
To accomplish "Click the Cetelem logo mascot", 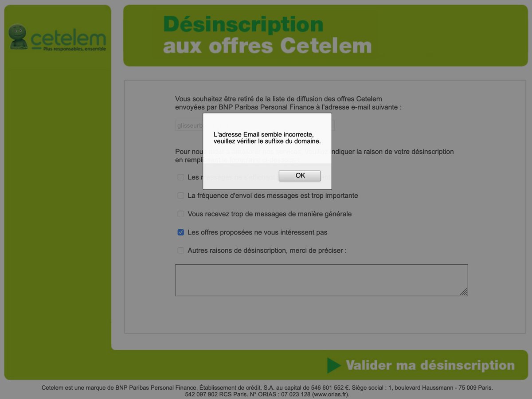I will (x=18, y=37).
